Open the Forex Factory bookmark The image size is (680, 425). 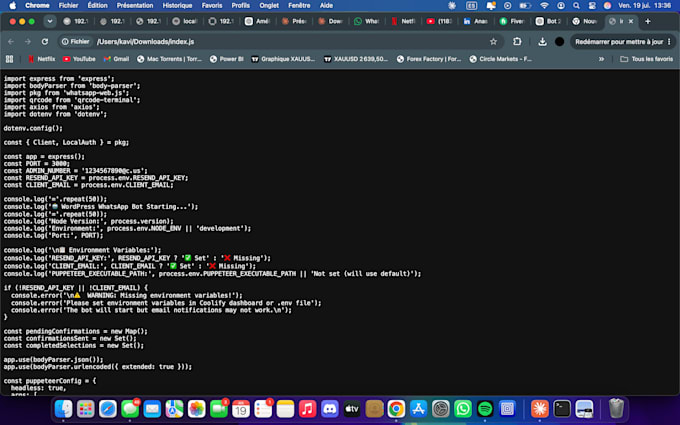(429, 59)
